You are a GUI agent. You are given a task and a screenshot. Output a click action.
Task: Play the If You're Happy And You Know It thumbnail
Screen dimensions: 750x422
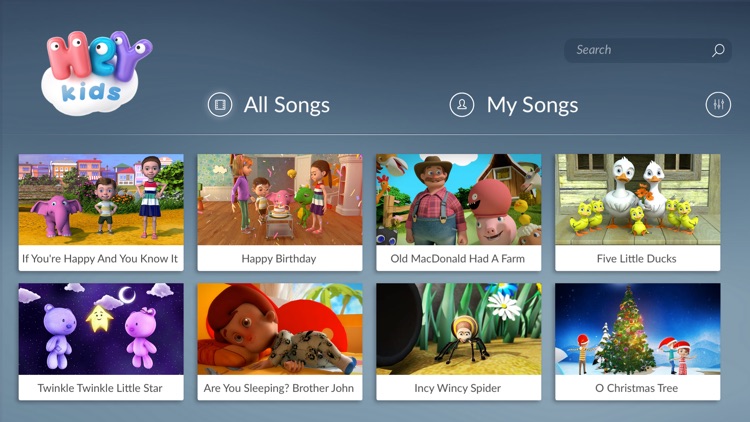tap(101, 200)
